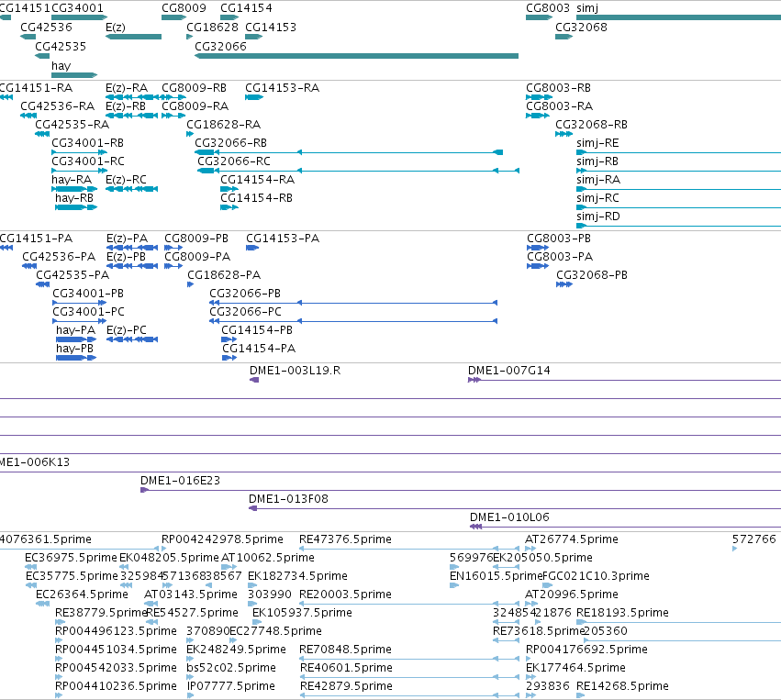This screenshot has height=700, width=781.
Task: Click protein CG32068-PB
Action: coord(592,275)
